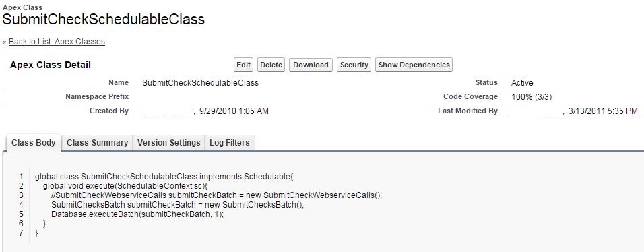The image size is (644, 252).
Task: Open the Class Summary tab
Action: 97,143
